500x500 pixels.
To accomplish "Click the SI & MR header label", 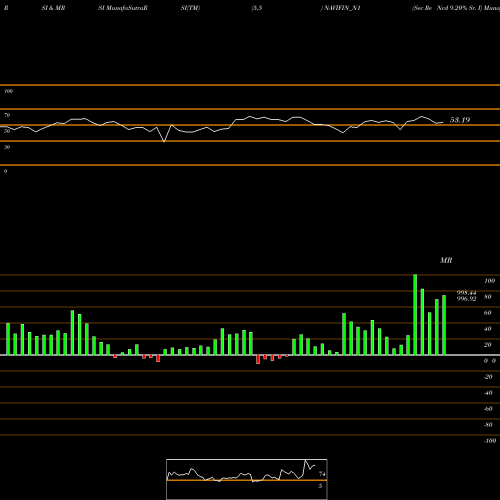I will [53, 8].
